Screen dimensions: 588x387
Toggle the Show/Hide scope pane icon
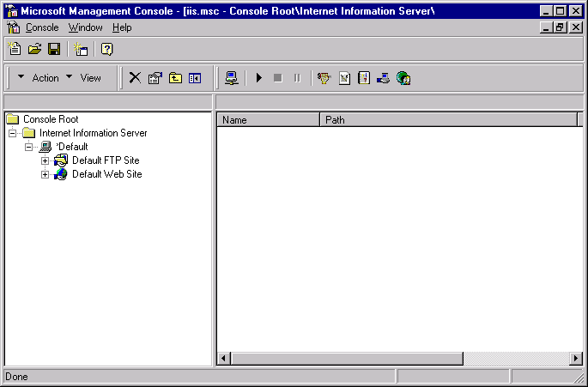[x=195, y=77]
